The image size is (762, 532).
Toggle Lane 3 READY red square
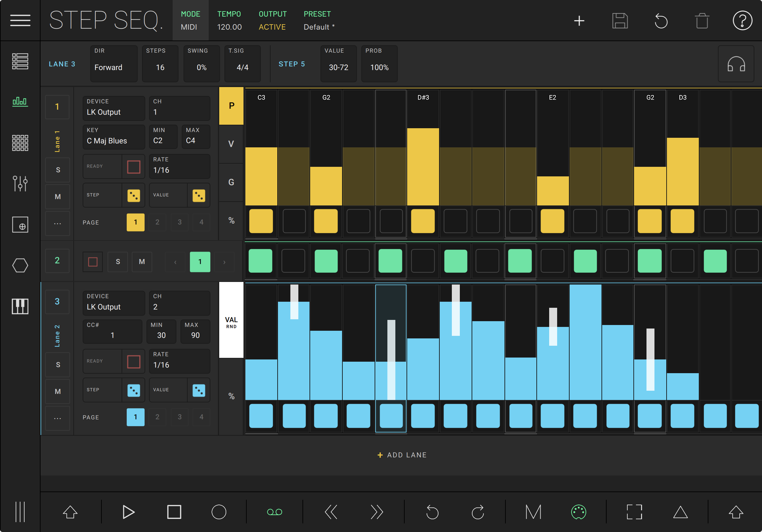(x=134, y=361)
